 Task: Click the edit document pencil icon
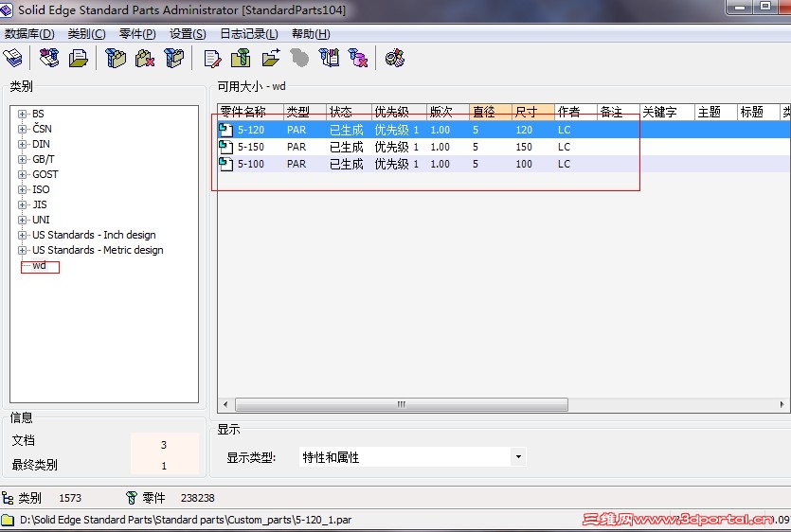(x=212, y=58)
